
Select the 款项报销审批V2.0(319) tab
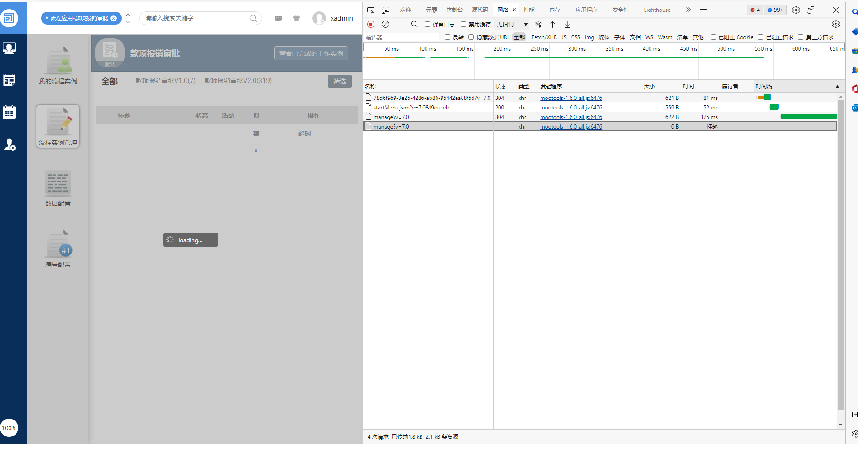point(238,81)
